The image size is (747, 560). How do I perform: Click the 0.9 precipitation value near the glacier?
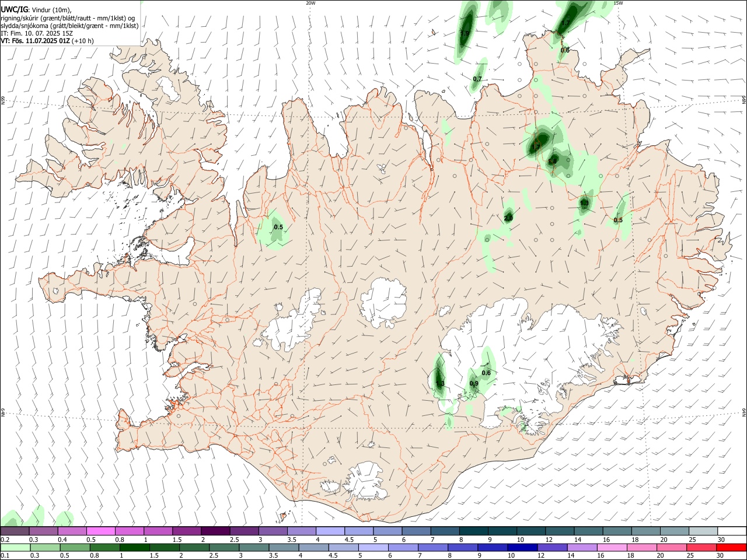474,383
